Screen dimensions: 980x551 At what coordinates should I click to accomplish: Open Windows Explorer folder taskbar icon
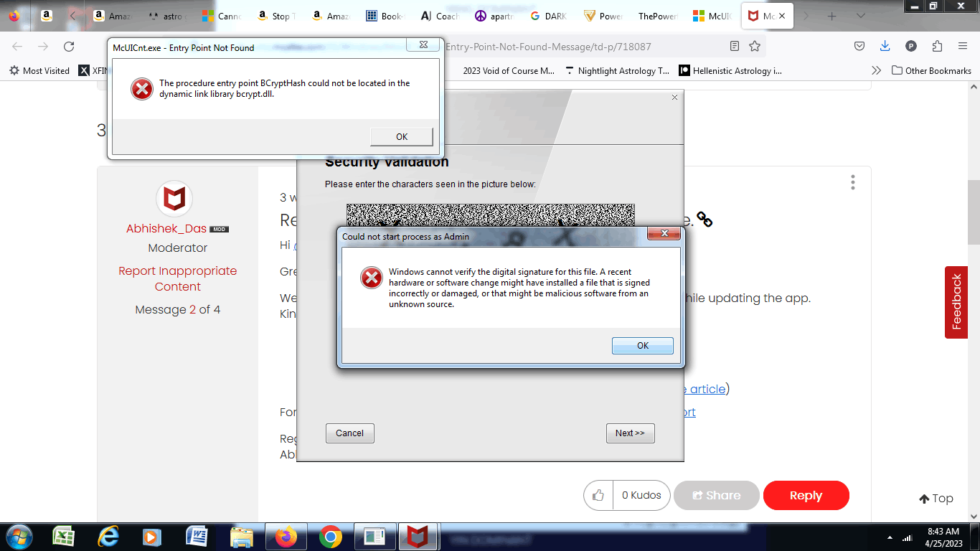[242, 537]
